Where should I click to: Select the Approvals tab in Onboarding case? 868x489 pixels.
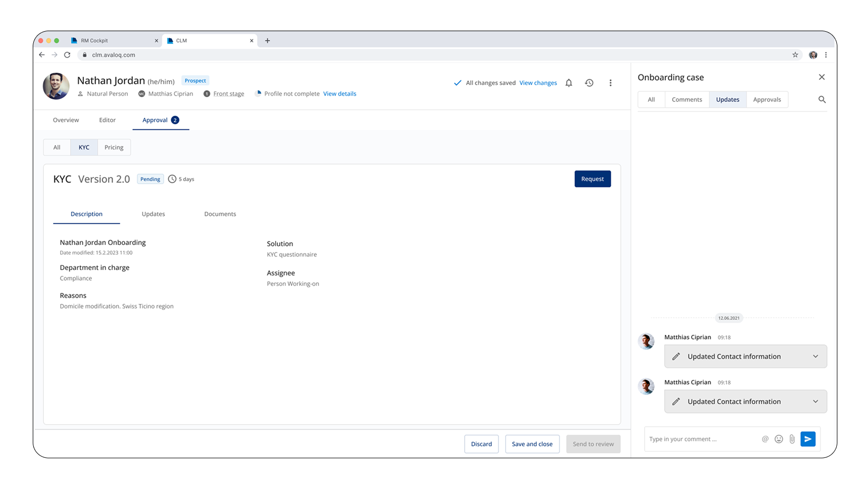point(767,99)
